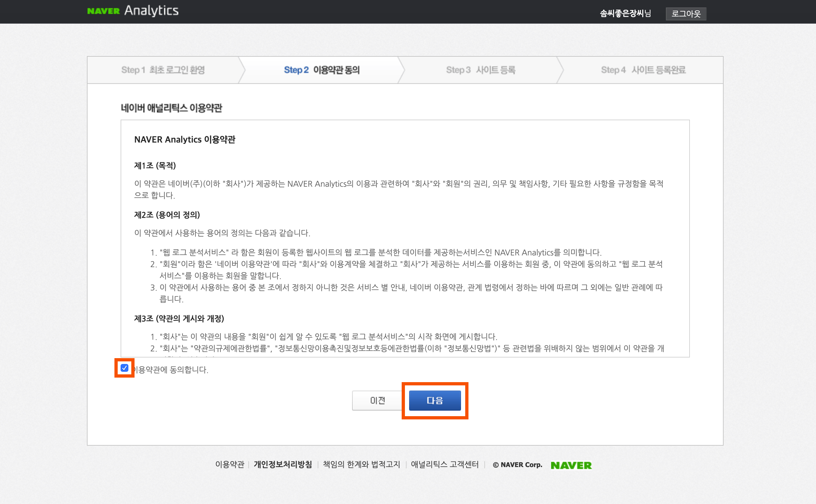Click the list item starting '"회사"는 이 약관의 내용을'
The width and height of the screenshot is (816, 504).
(x=328, y=337)
